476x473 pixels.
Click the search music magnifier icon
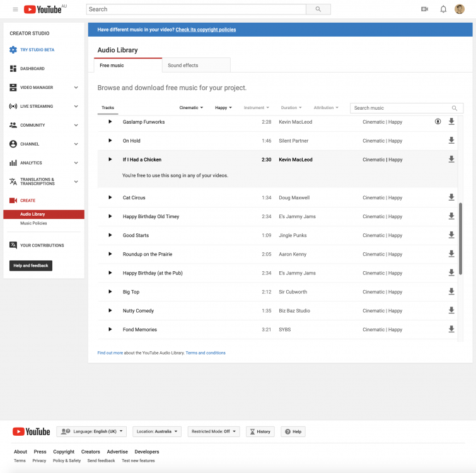(454, 108)
